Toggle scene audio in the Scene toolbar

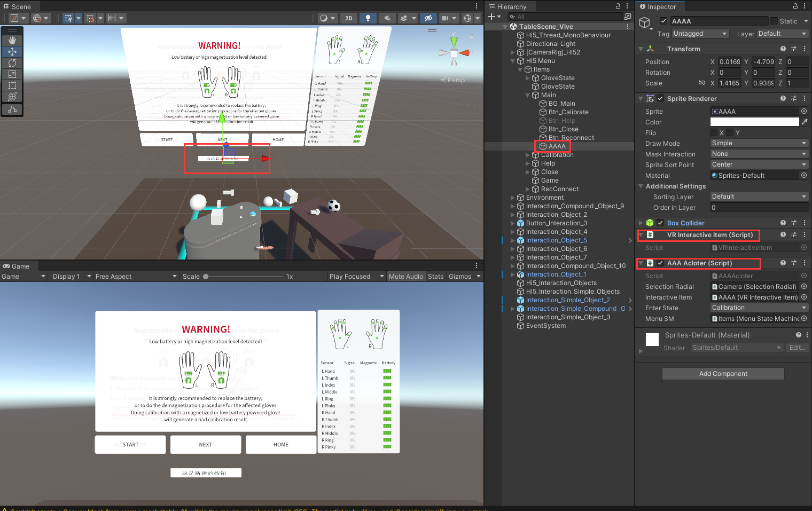[387, 18]
